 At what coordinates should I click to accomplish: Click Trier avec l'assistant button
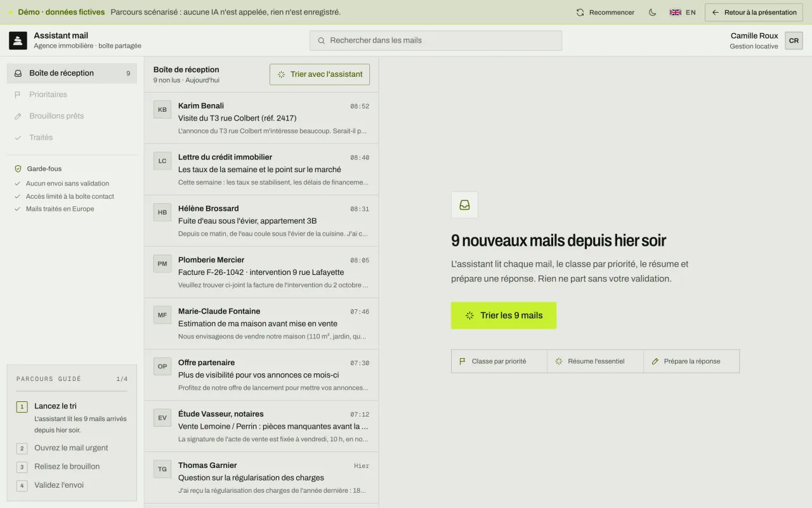[x=320, y=74]
